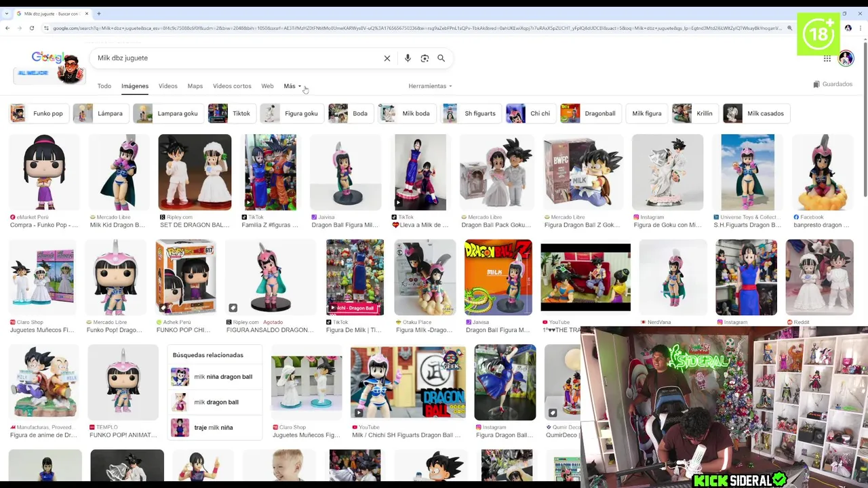Open the Google account profile avatar
The width and height of the screenshot is (868, 488).
click(x=846, y=58)
